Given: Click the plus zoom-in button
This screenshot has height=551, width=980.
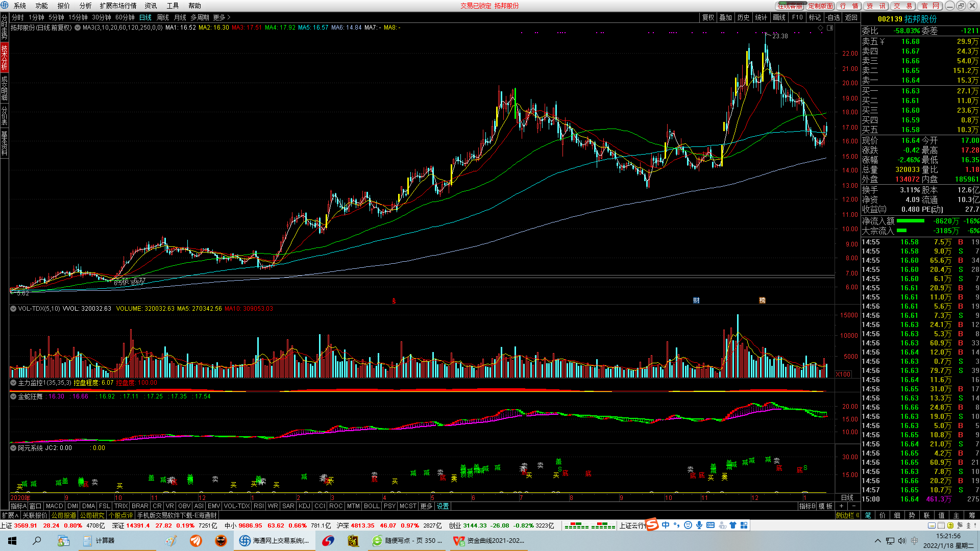Looking at the screenshot, I should click(x=841, y=506).
